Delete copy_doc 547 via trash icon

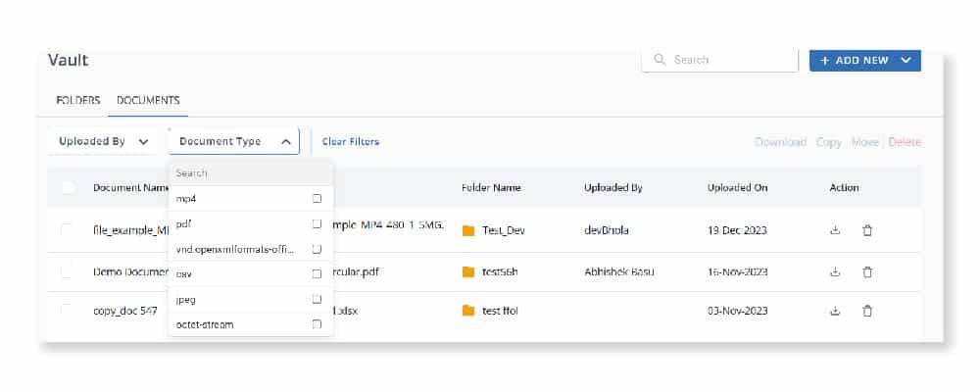click(867, 311)
